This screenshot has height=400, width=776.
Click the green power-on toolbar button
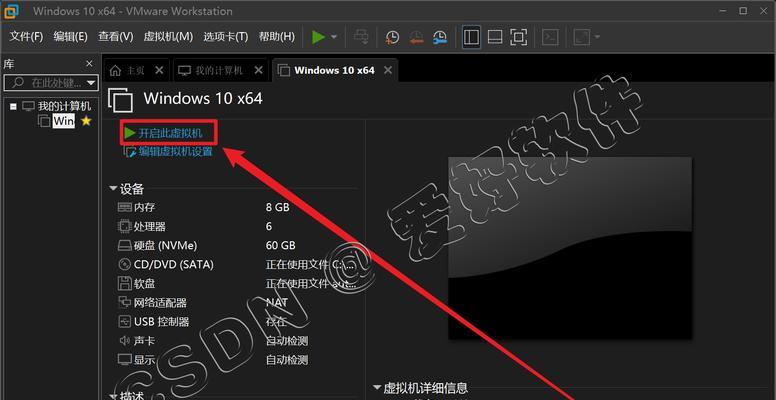318,37
